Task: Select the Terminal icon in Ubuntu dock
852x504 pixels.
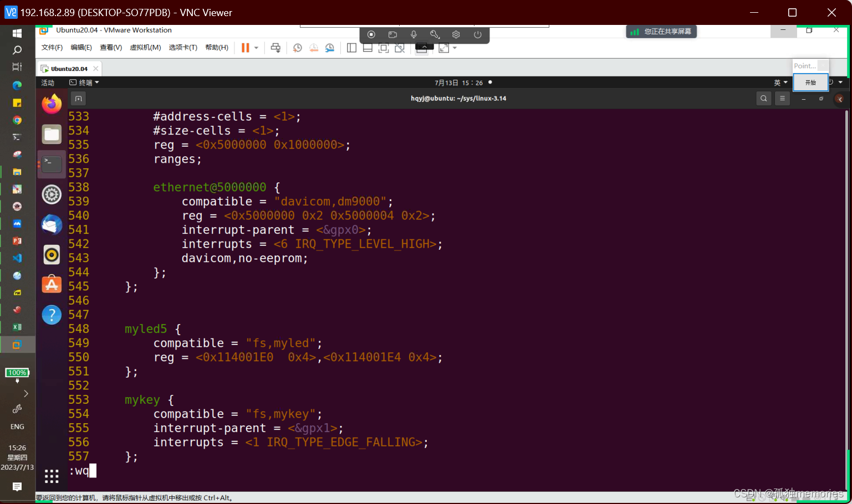Action: (52, 164)
